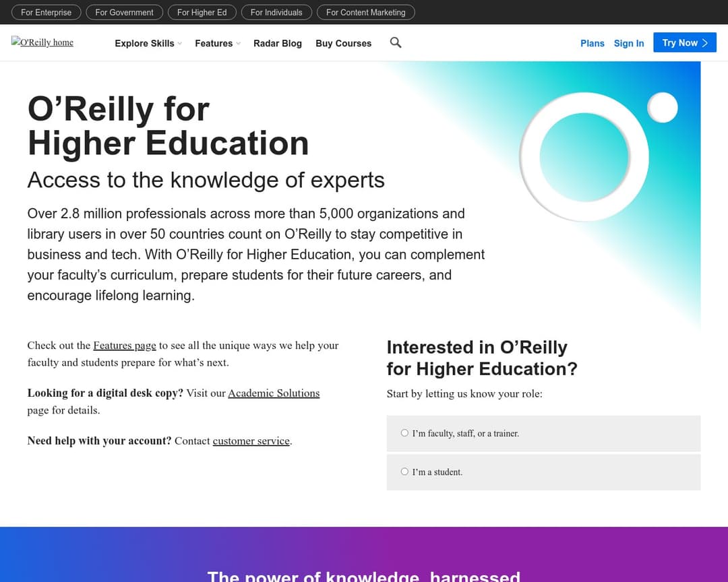728x582 pixels.
Task: Follow the Features page link
Action: [125, 346]
